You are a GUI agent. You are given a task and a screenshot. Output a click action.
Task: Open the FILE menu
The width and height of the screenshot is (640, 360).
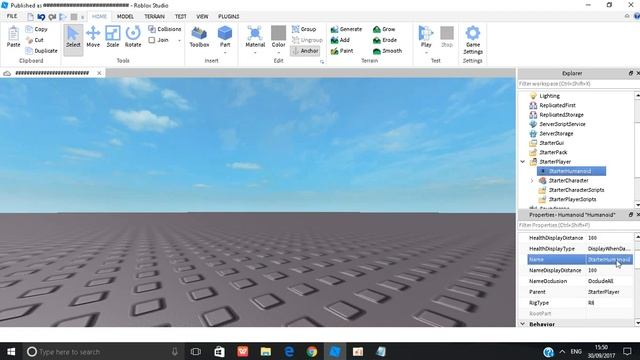point(12,16)
